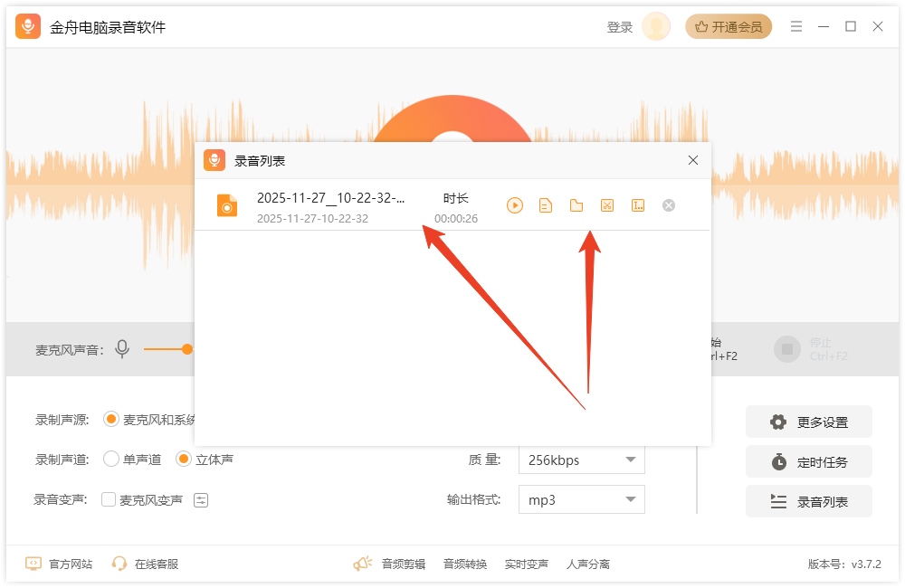Open the voice-change settings icon next to 麦克风变声
Image resolution: width=905 pixels, height=588 pixels.
click(200, 499)
